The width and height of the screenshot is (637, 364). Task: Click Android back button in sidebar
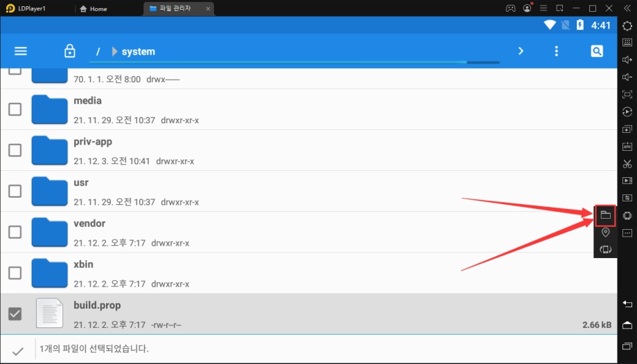tap(627, 304)
